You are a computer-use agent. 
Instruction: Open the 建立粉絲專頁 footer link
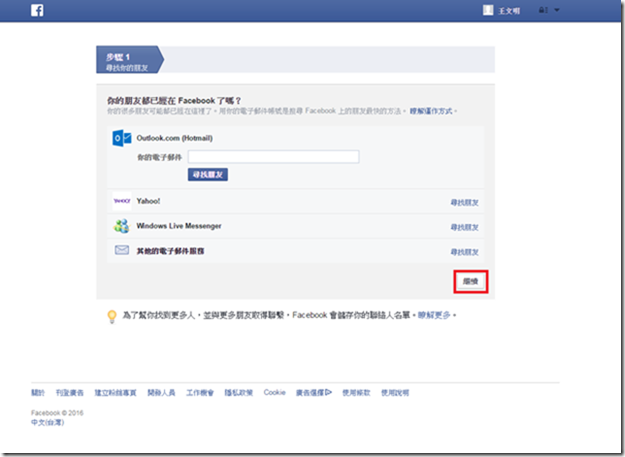pyautogui.click(x=115, y=393)
